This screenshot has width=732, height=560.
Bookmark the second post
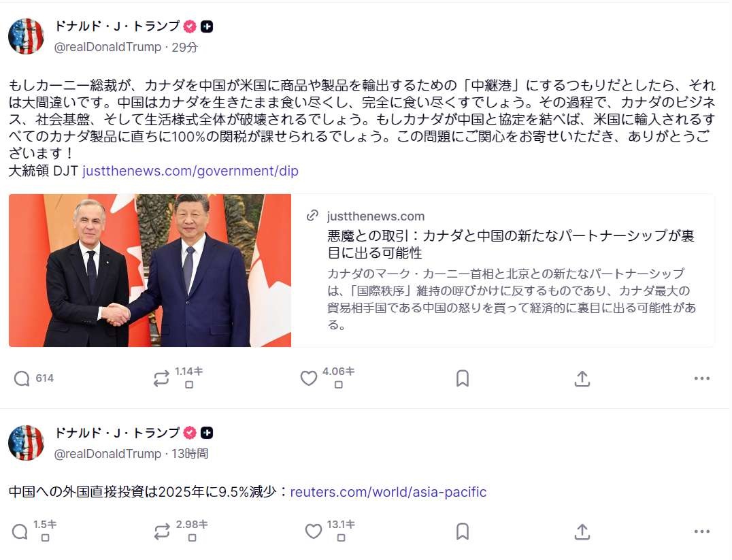click(x=462, y=531)
